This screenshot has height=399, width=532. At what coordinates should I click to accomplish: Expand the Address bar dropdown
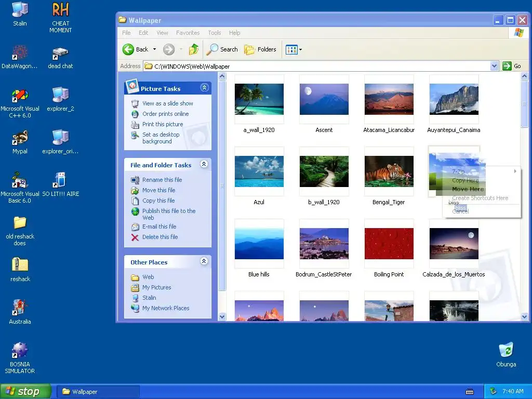click(x=495, y=66)
